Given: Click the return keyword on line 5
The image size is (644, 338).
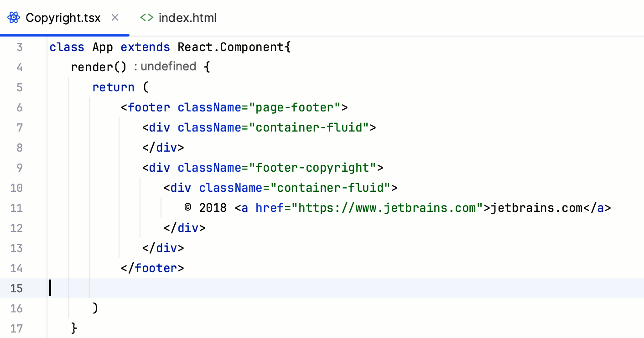Looking at the screenshot, I should [113, 87].
